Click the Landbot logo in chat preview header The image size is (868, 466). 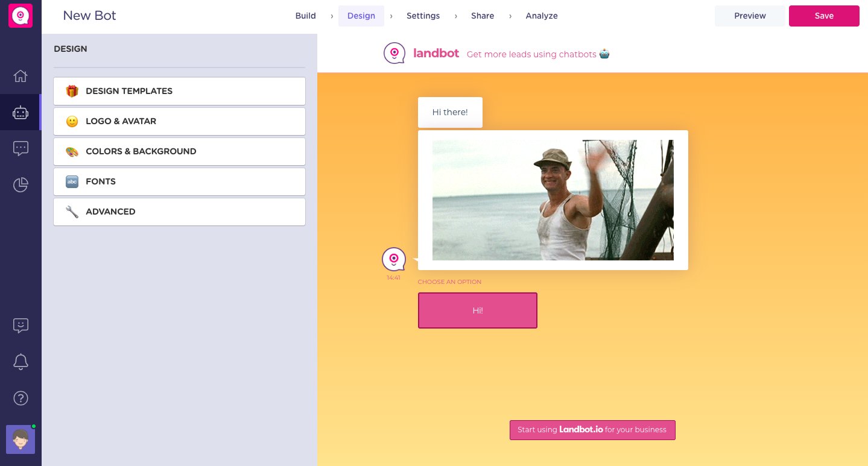pos(394,53)
